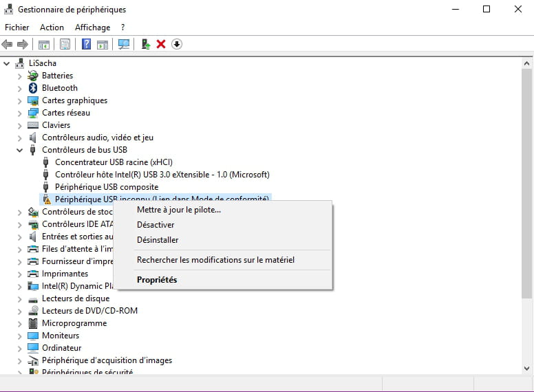Click Propriétés in the context menu
This screenshot has width=534, height=392.
[157, 280]
